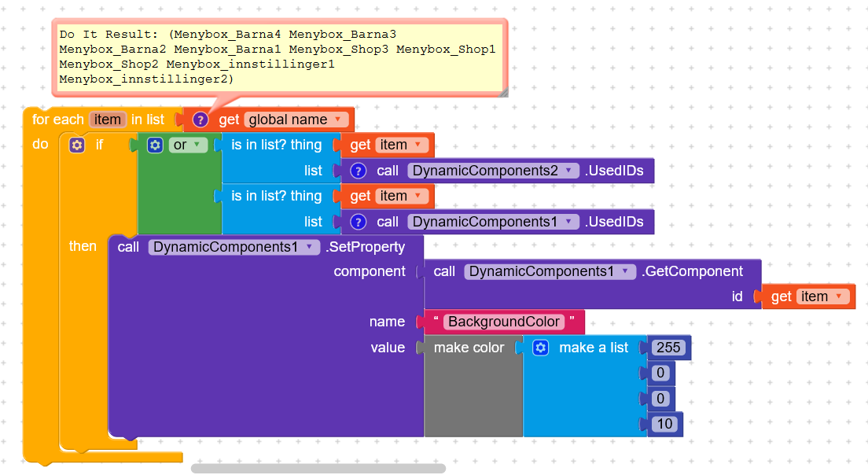Click the BackgroundColor text field
Viewport: 868px width, 475px height.
click(x=504, y=322)
